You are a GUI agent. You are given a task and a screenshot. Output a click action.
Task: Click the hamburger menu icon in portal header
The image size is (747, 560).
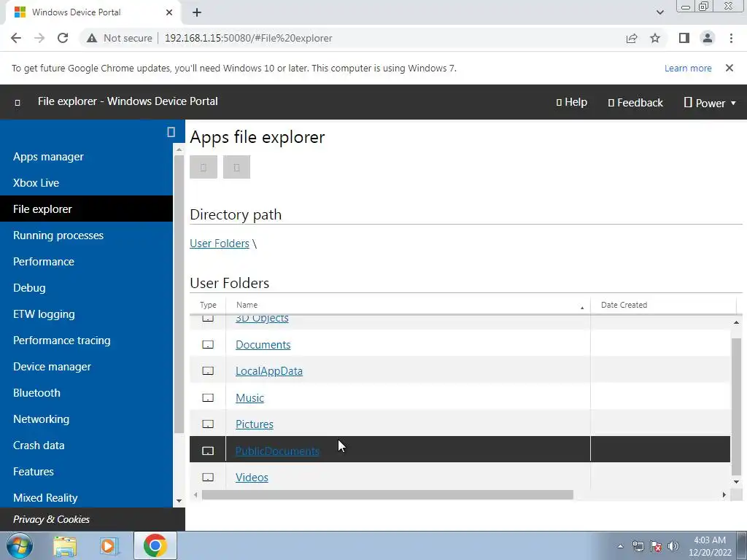[18, 102]
